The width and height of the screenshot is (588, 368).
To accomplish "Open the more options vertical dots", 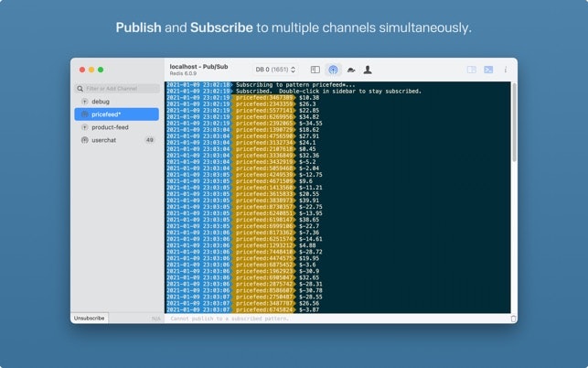I will [506, 70].
